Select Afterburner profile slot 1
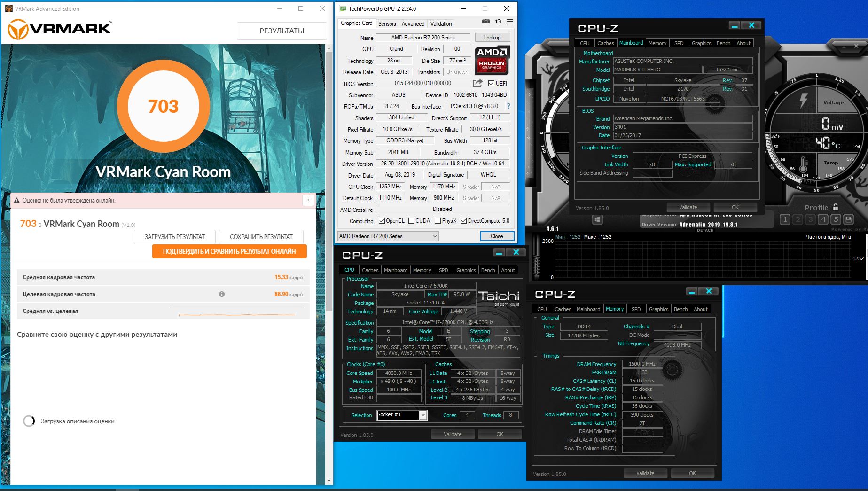 click(785, 219)
